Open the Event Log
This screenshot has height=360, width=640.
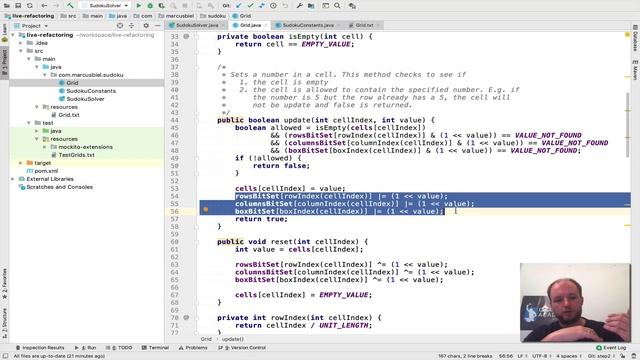611,348
